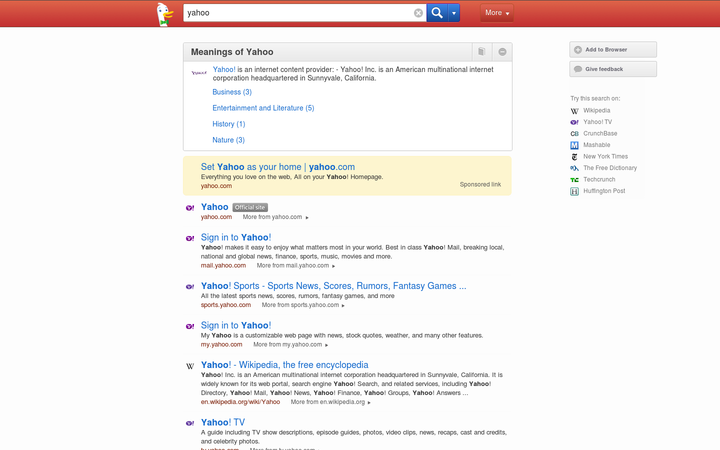Click the DuckDuckGo duck logo
This screenshot has width=720, height=450.
click(x=164, y=14)
